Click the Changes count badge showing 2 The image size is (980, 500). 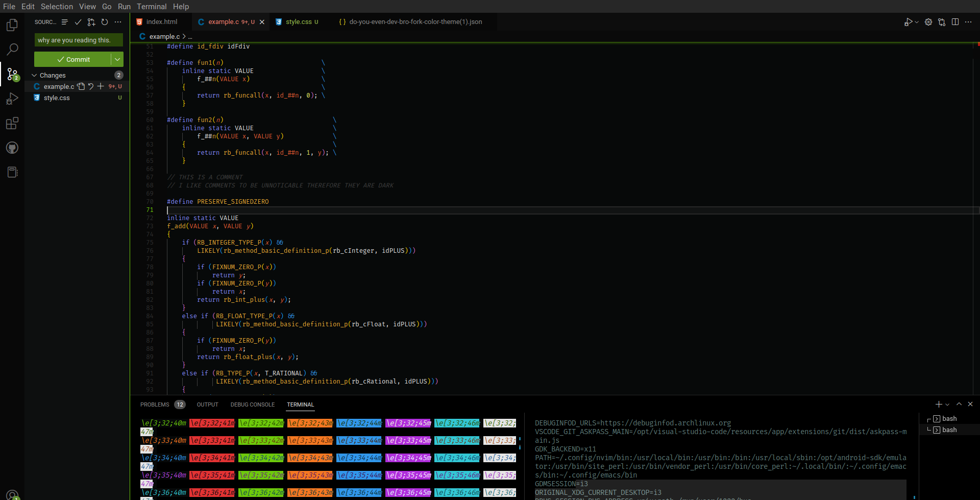pos(119,75)
